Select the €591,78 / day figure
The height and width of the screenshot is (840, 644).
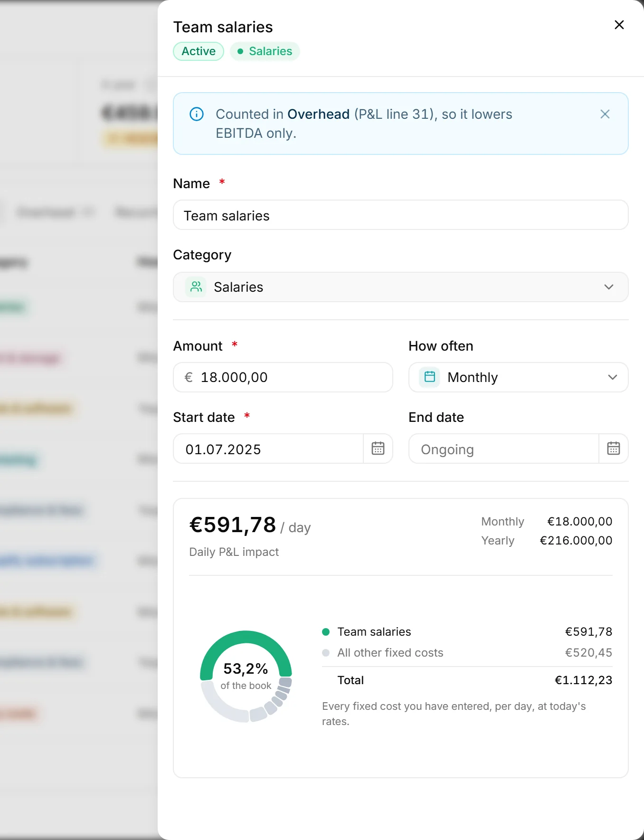coord(250,525)
